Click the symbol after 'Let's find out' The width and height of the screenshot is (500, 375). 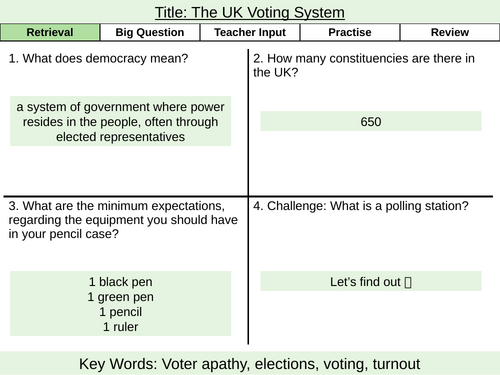[408, 282]
